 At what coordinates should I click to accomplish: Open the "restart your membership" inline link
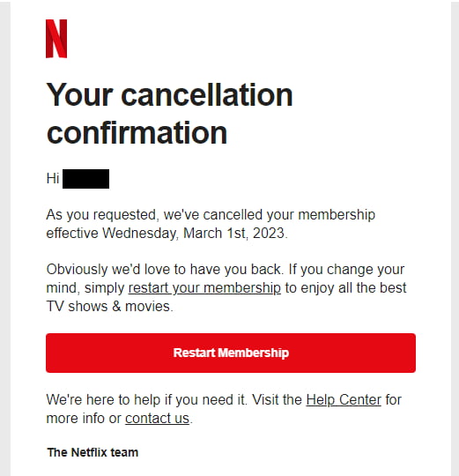click(204, 287)
